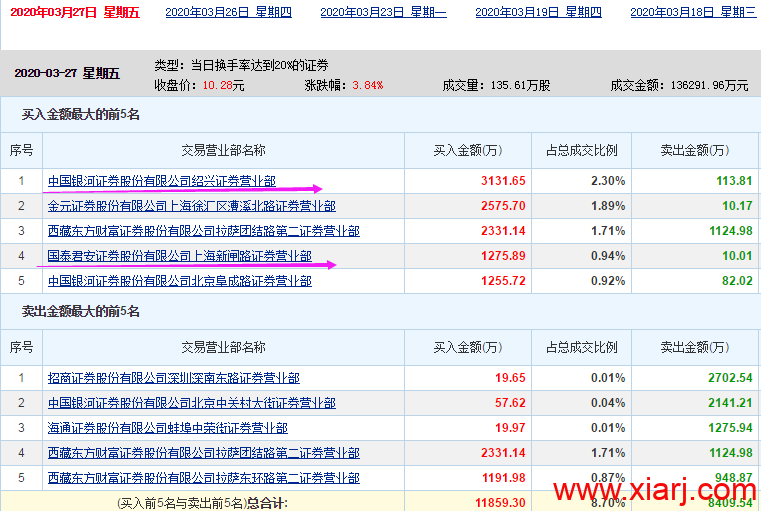
Task: Click the buy amount 19.65
Action: (x=510, y=378)
